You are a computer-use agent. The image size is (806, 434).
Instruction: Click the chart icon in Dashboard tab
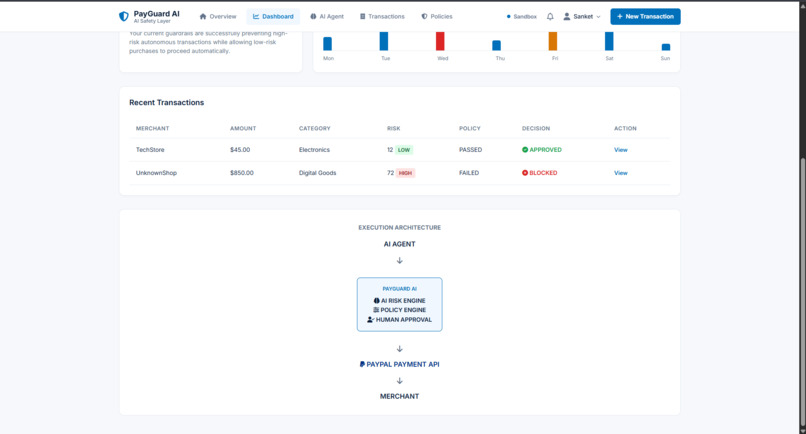coord(256,16)
